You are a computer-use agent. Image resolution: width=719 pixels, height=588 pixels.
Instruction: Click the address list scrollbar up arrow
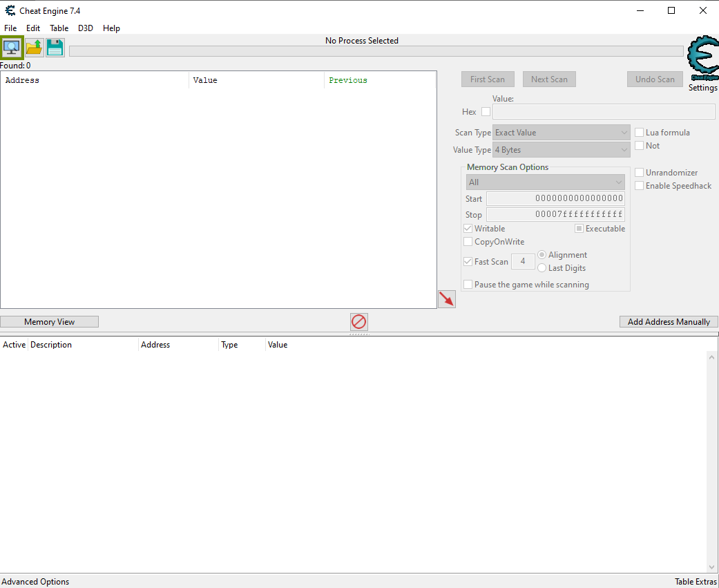(x=711, y=357)
